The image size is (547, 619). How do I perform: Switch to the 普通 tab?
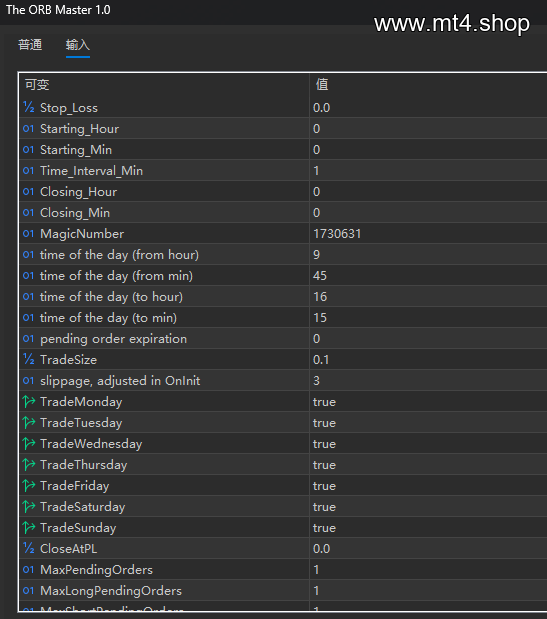click(30, 45)
